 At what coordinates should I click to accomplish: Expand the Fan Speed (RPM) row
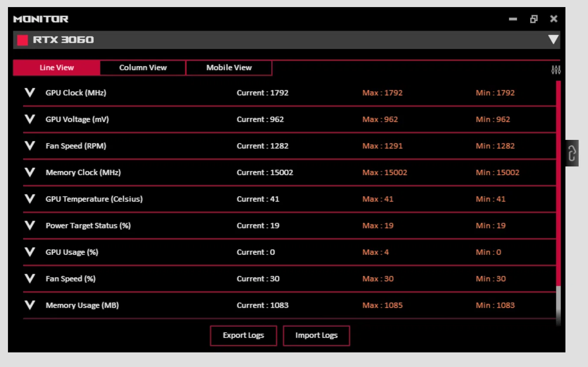click(x=30, y=146)
